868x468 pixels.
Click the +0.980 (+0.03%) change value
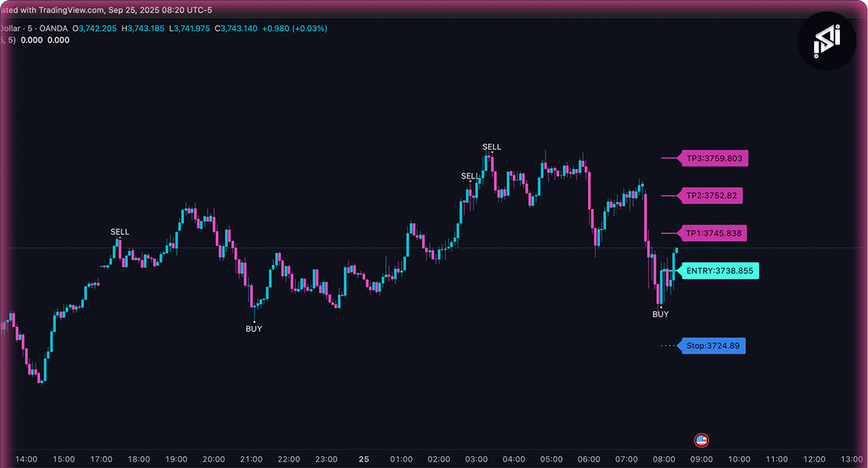294,28
